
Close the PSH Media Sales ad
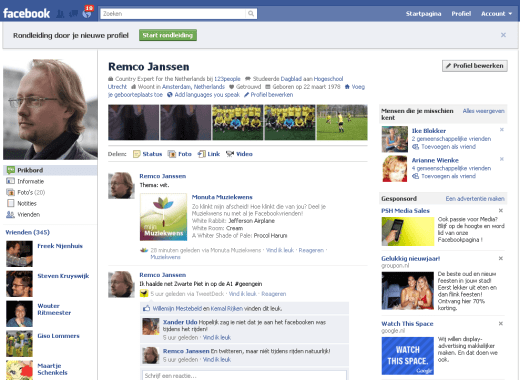point(501,210)
